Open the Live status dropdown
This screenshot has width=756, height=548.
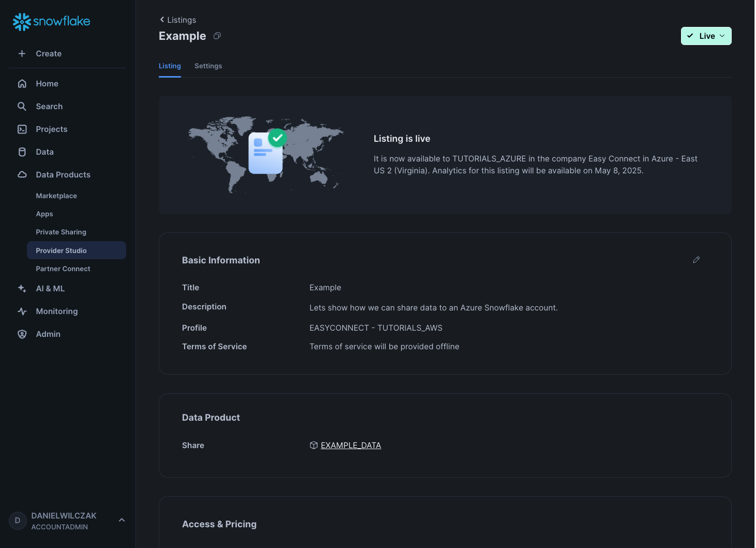706,36
